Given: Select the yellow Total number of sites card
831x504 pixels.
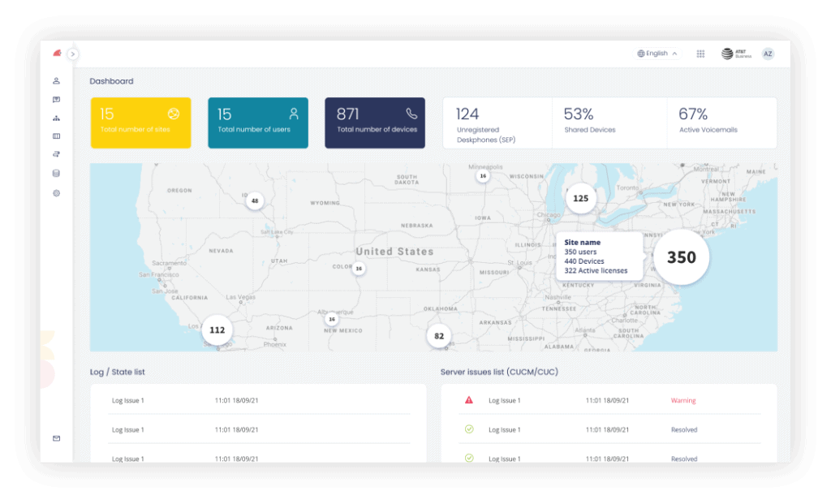Looking at the screenshot, I should pyautogui.click(x=140, y=123).
